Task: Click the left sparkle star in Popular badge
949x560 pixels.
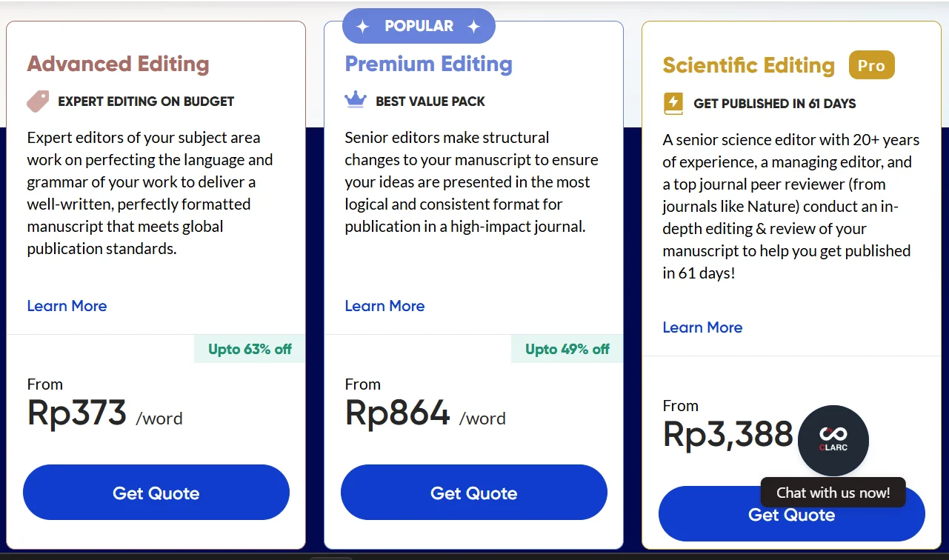Action: tap(362, 27)
